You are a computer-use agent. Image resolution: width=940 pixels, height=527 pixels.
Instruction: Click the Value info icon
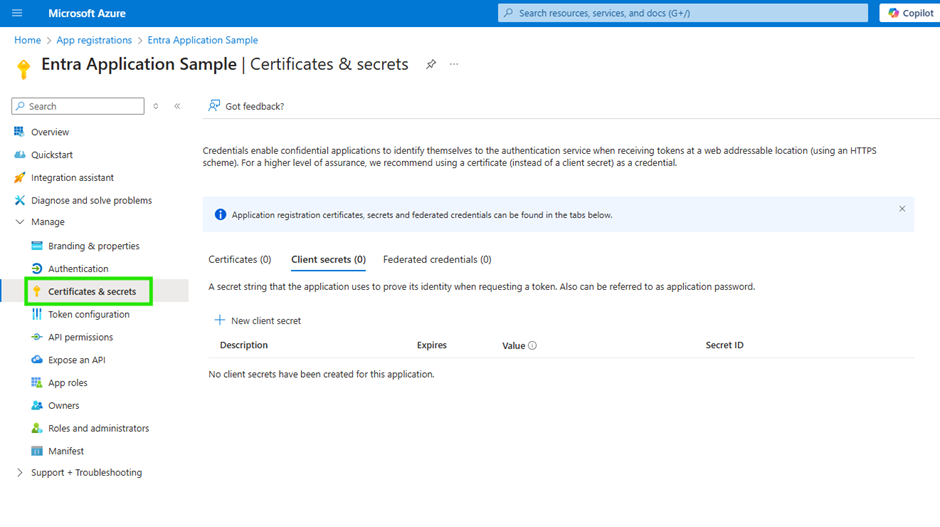[x=532, y=345]
